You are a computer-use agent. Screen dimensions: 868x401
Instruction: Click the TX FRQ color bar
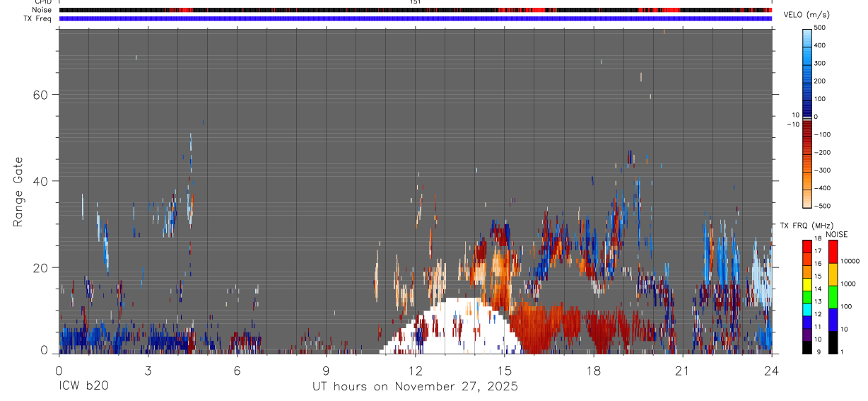[807, 296]
